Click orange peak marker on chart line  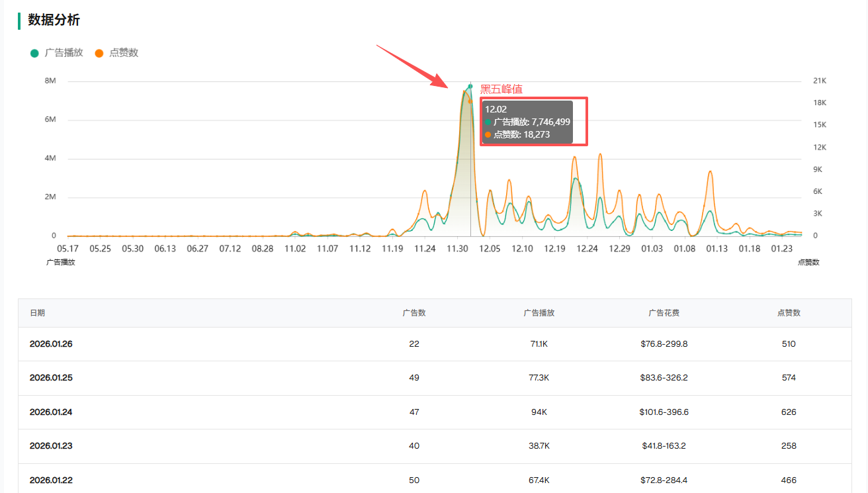[x=470, y=101]
